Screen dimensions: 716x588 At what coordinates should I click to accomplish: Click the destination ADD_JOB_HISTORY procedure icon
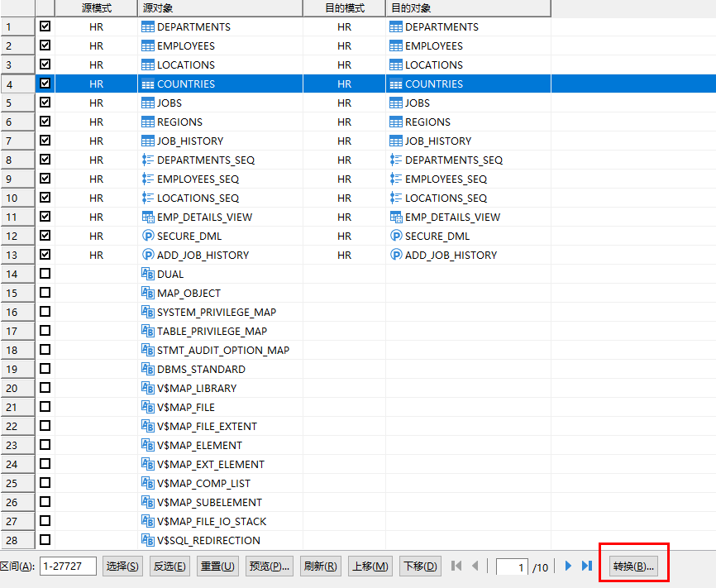(395, 255)
